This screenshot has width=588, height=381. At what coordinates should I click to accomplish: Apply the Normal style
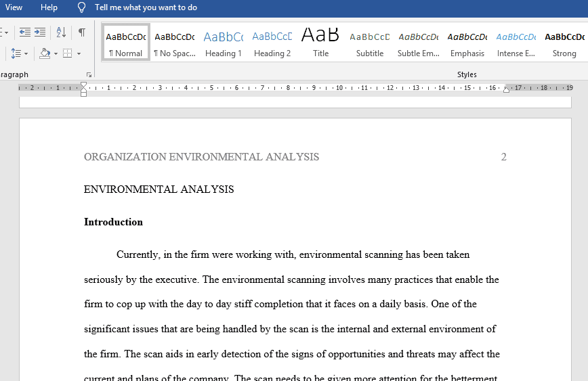click(125, 43)
